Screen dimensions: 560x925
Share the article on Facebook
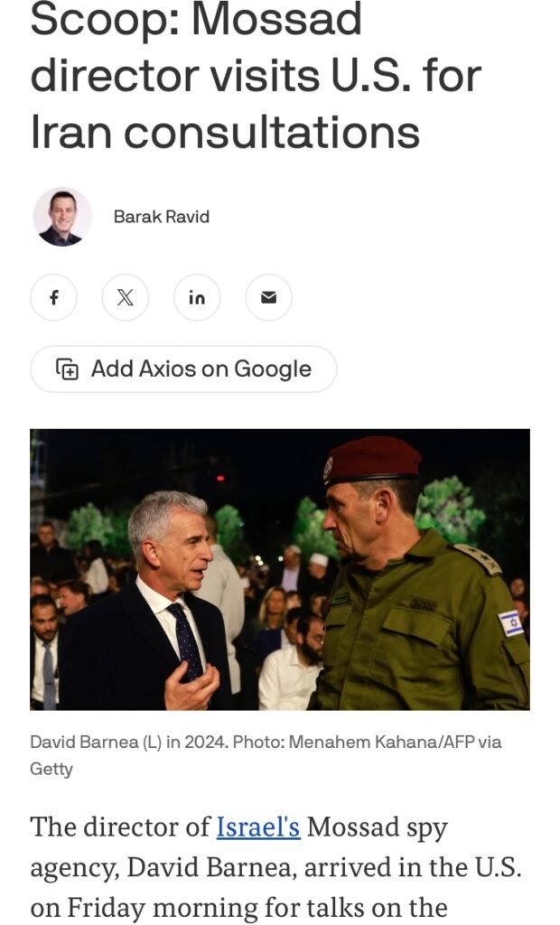coord(53,297)
